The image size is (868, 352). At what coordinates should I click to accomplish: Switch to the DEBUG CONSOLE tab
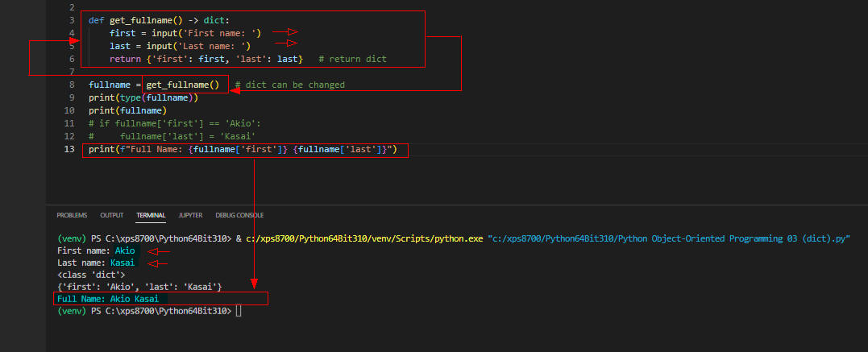239,215
